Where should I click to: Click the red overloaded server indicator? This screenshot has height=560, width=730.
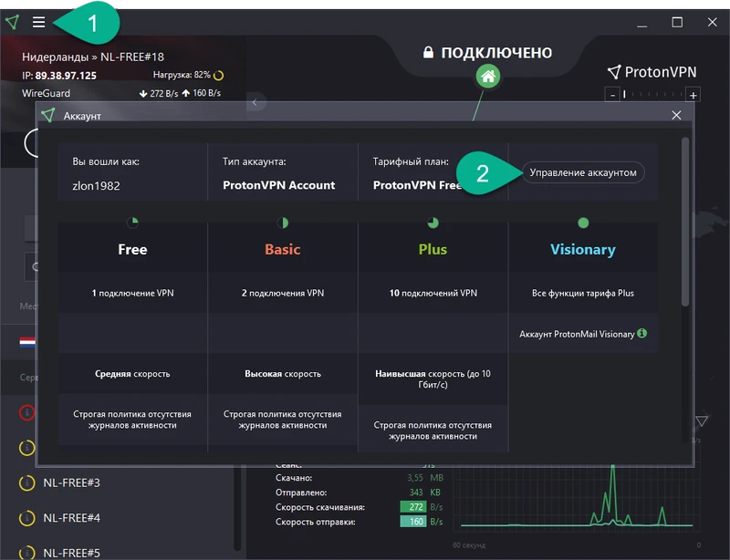click(x=26, y=412)
